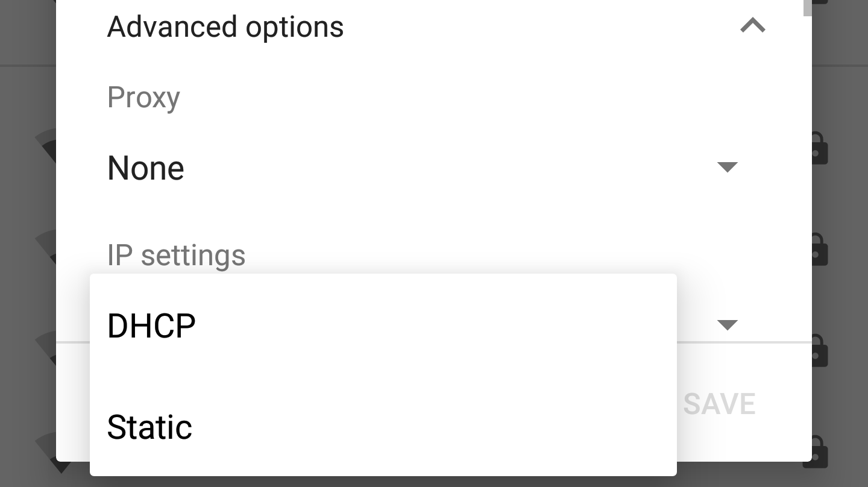Image resolution: width=868 pixels, height=487 pixels.
Task: Open the Proxy dropdown showing None
Action: [422, 168]
